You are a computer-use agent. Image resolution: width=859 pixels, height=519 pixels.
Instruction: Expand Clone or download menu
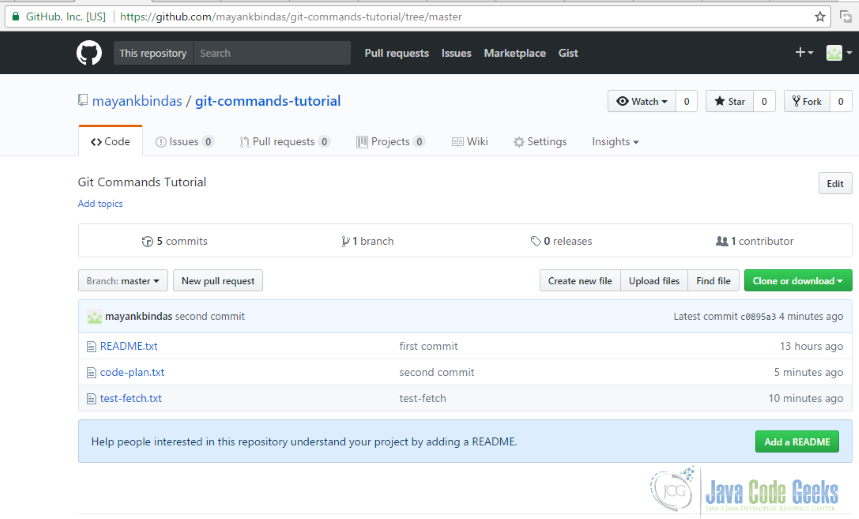click(x=798, y=281)
